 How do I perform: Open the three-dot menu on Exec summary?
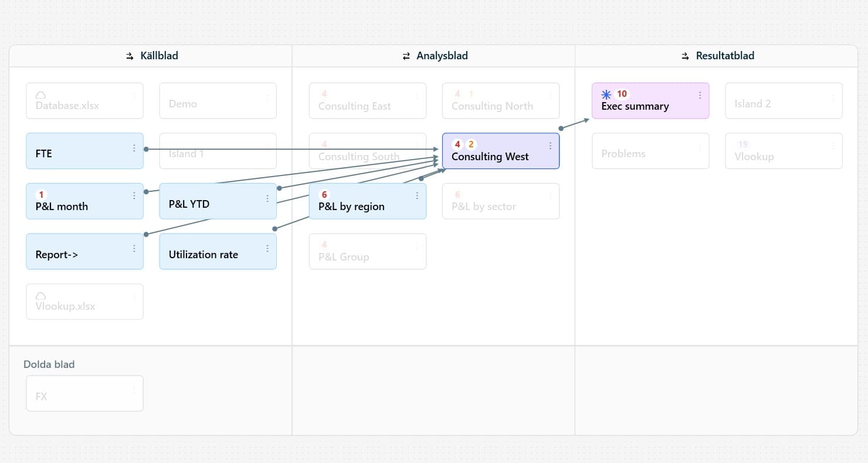[x=700, y=95]
